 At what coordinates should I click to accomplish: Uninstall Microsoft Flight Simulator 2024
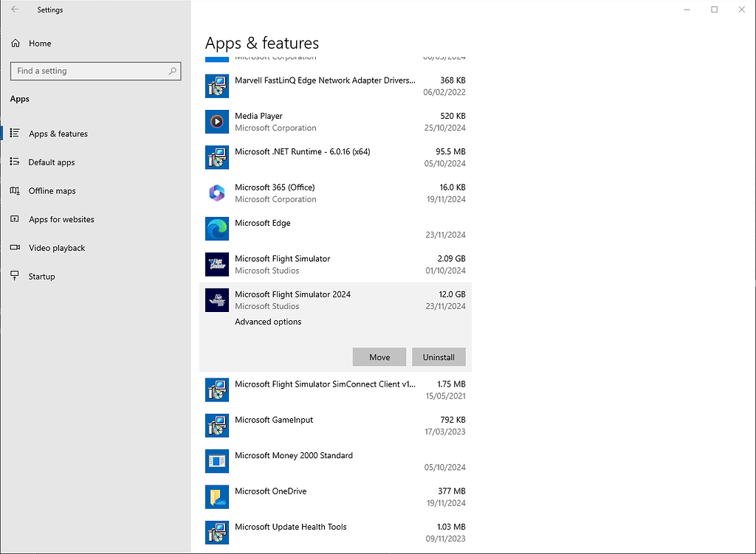[x=439, y=357]
